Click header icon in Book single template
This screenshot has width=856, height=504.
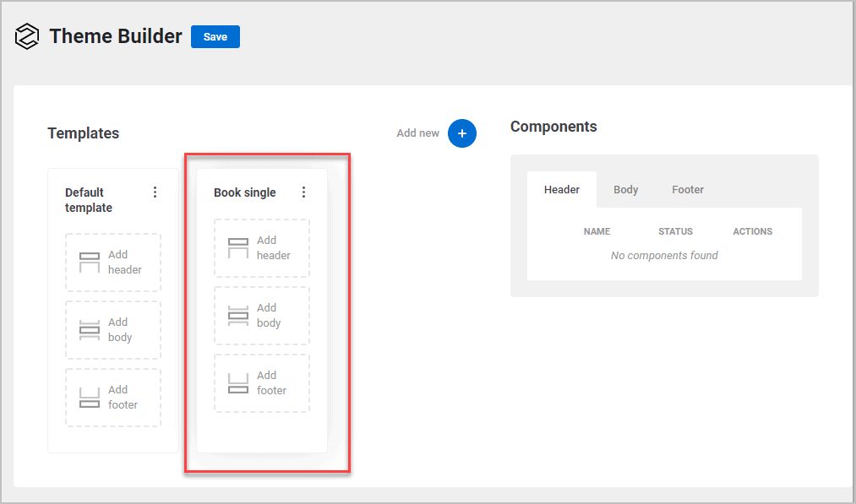click(238, 248)
